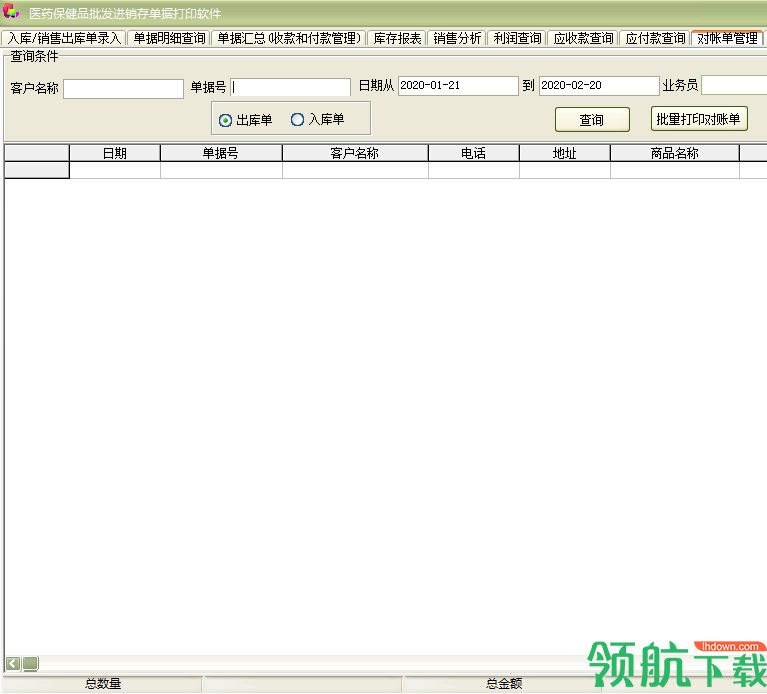Open the 利润查询 tab
Screen dimensions: 767x694
(517, 38)
